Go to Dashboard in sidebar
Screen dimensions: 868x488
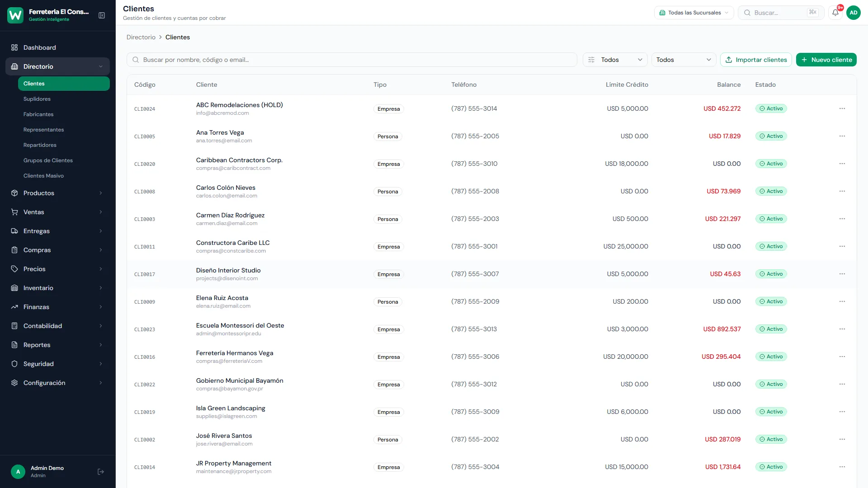[57, 47]
